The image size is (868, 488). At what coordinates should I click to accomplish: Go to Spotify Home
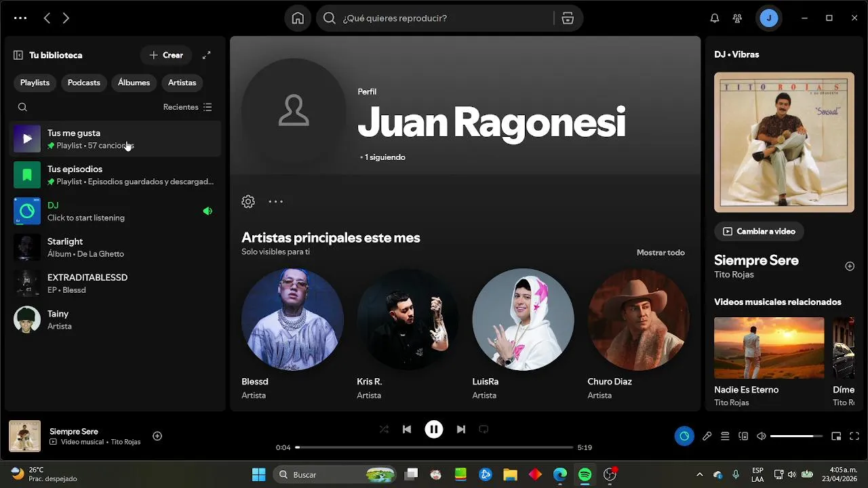[298, 18]
